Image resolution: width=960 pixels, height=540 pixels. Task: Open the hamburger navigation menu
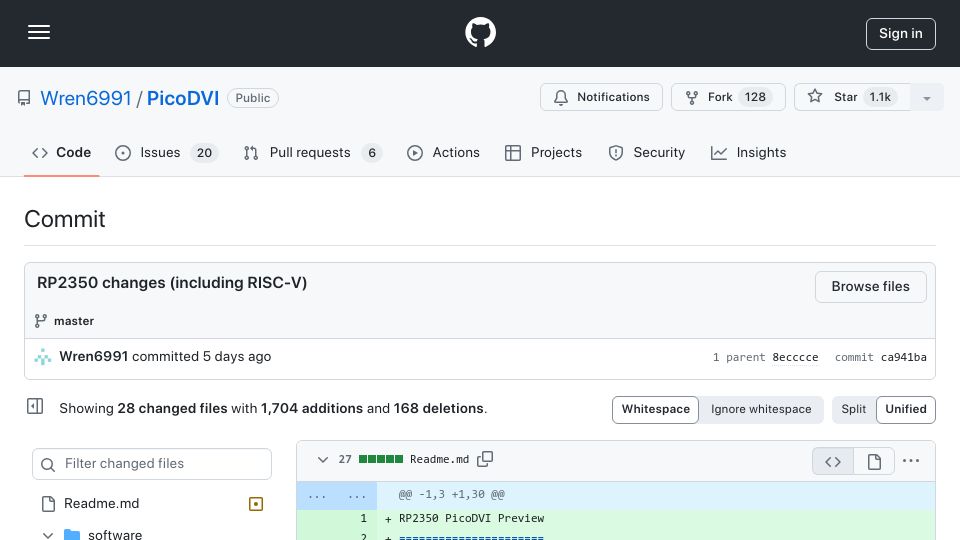(x=39, y=32)
